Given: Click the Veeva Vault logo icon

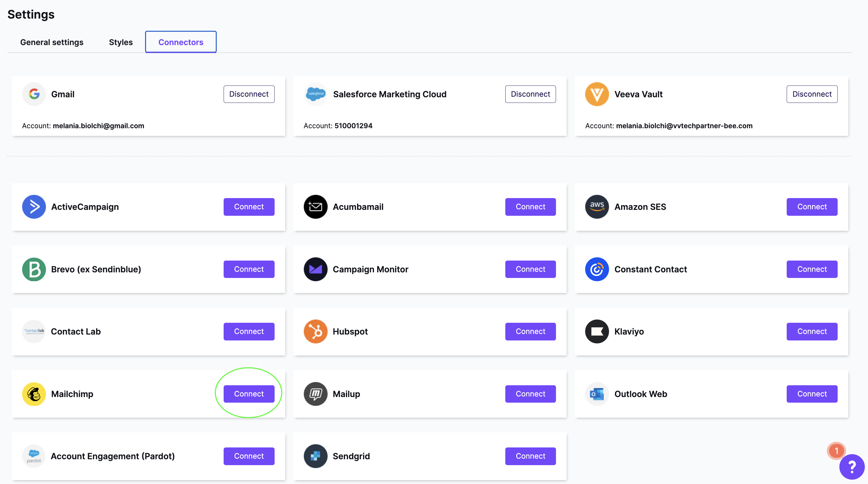Looking at the screenshot, I should pyautogui.click(x=597, y=94).
